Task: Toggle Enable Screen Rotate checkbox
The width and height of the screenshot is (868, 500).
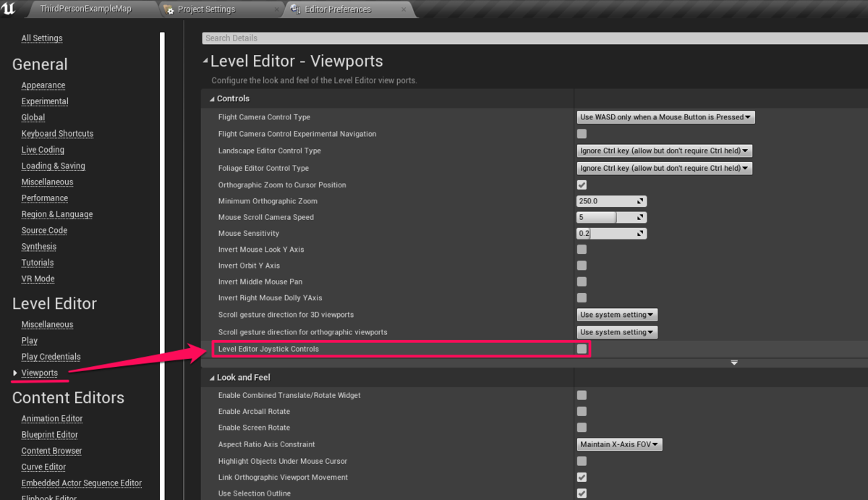Action: tap(582, 428)
